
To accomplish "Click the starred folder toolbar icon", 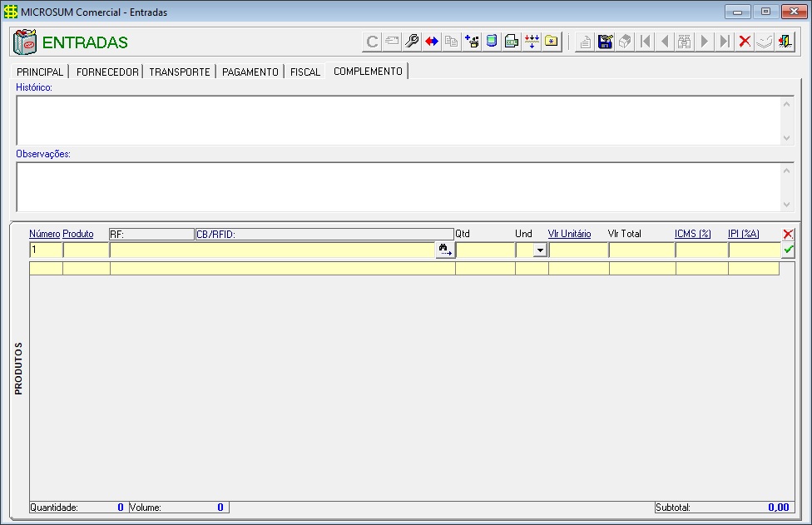I will point(552,42).
